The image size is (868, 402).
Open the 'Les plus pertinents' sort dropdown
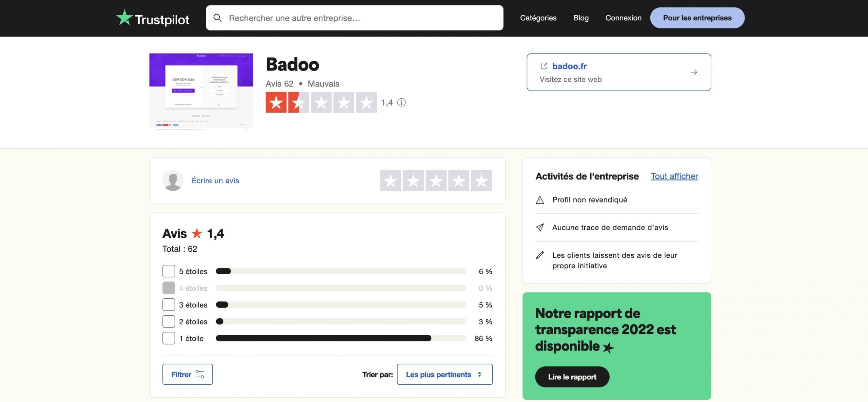(x=445, y=374)
